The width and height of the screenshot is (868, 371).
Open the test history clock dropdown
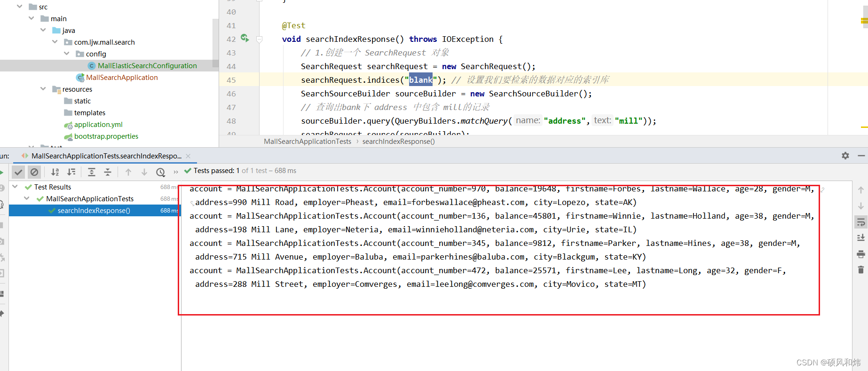(x=161, y=172)
